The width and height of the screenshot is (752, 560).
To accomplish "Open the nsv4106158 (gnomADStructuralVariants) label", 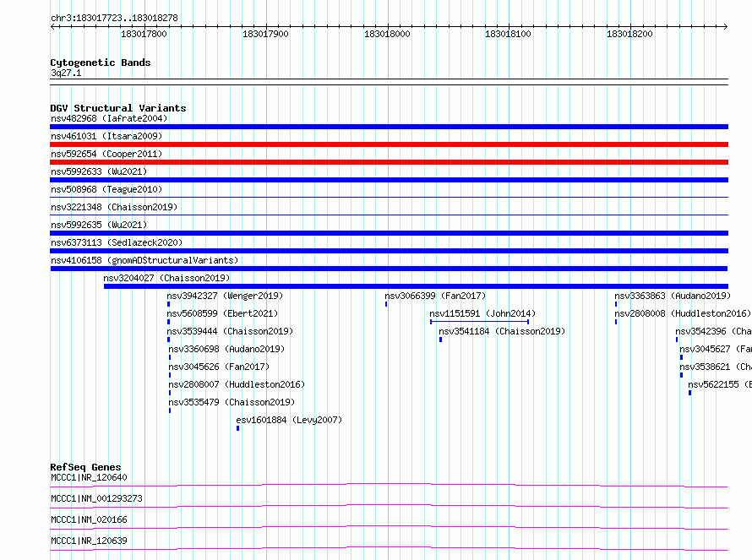I will coord(144,260).
